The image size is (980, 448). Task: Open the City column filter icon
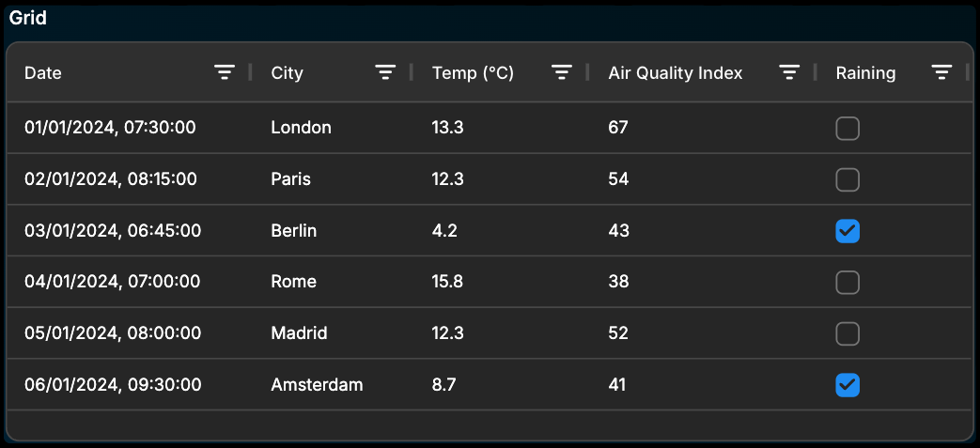tap(385, 73)
